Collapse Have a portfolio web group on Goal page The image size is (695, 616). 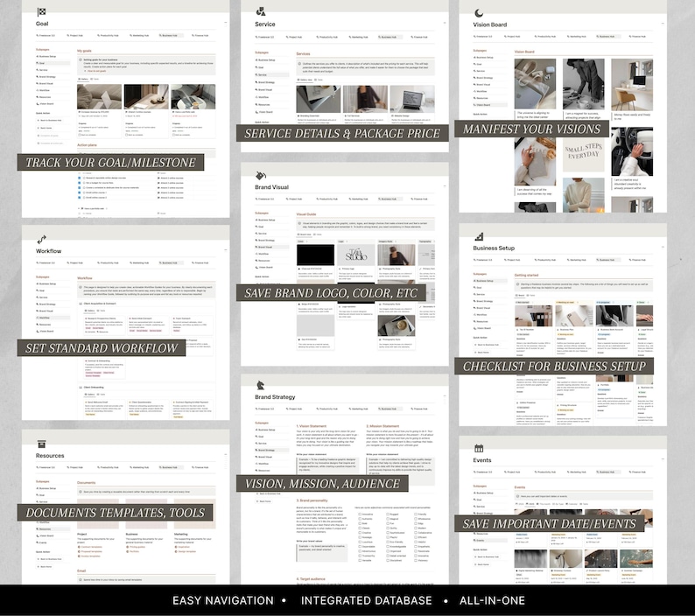pyautogui.click(x=80, y=208)
